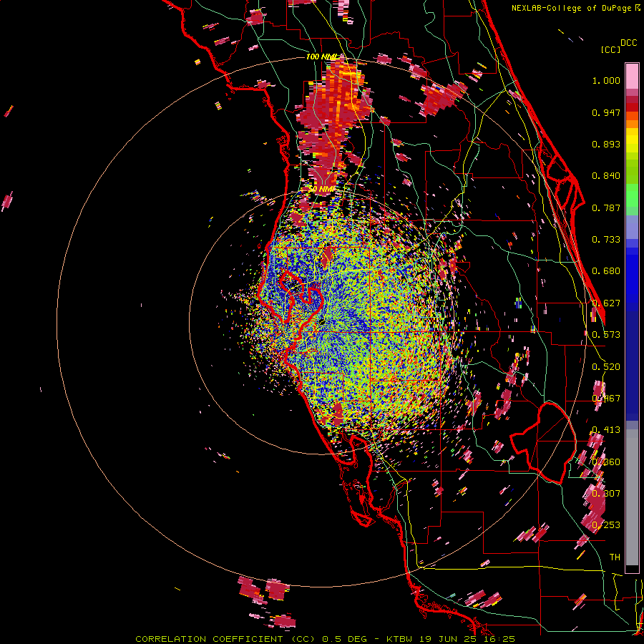Select the 0.680 legend value
The height and width of the screenshot is (644, 644).
click(606, 271)
